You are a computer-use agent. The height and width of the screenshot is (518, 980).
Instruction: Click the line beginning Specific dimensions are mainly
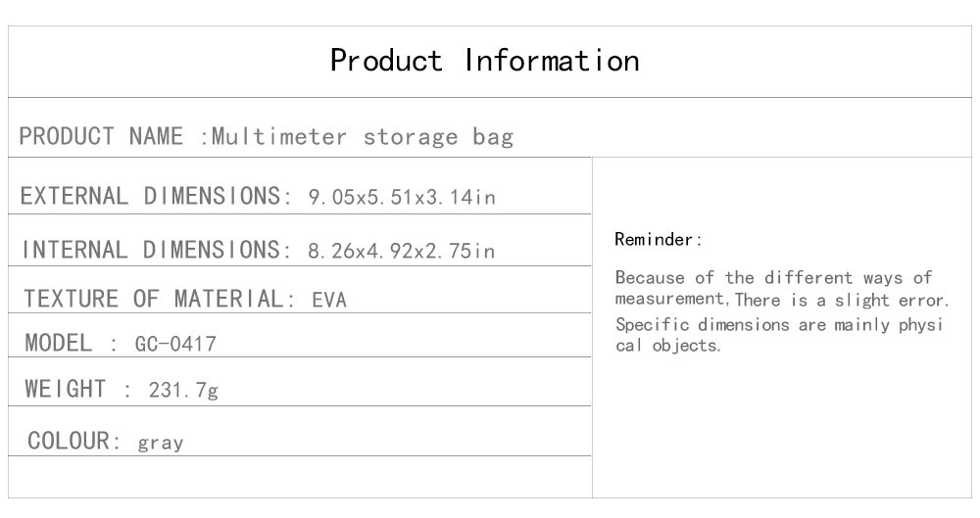click(x=778, y=324)
